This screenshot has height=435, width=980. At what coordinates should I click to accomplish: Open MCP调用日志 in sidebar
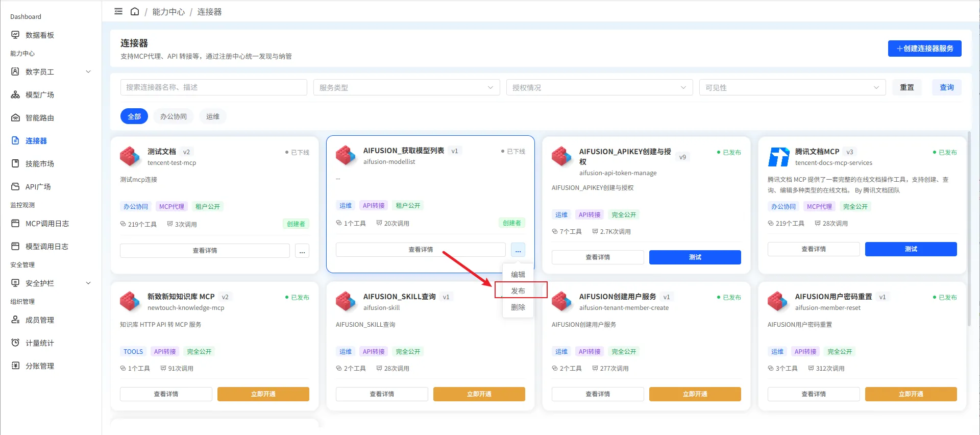pyautogui.click(x=47, y=223)
